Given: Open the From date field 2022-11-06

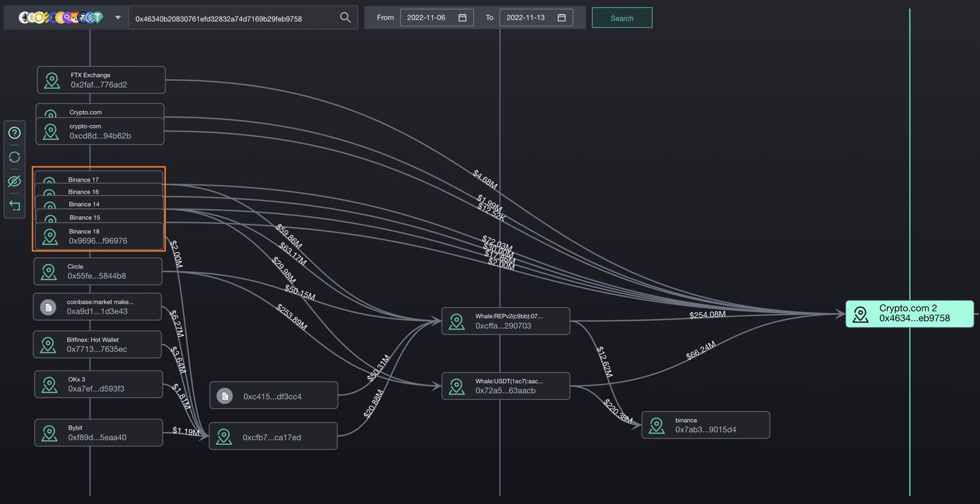Looking at the screenshot, I should pos(436,18).
